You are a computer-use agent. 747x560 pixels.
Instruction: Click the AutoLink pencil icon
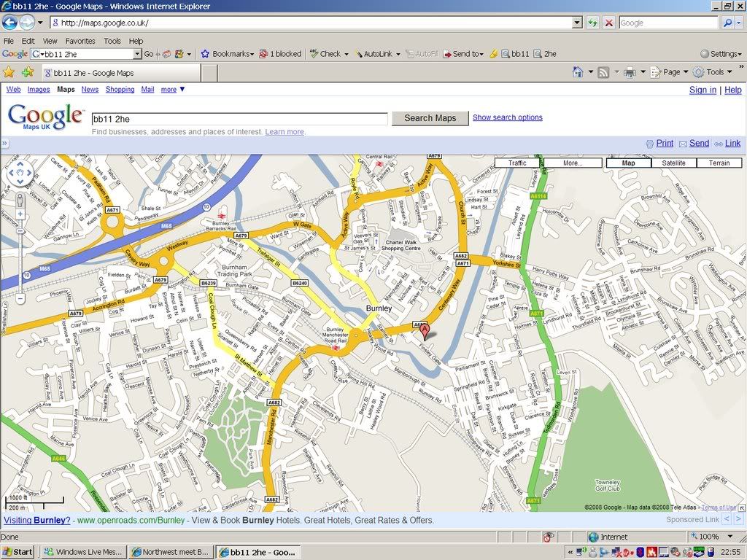coord(358,54)
